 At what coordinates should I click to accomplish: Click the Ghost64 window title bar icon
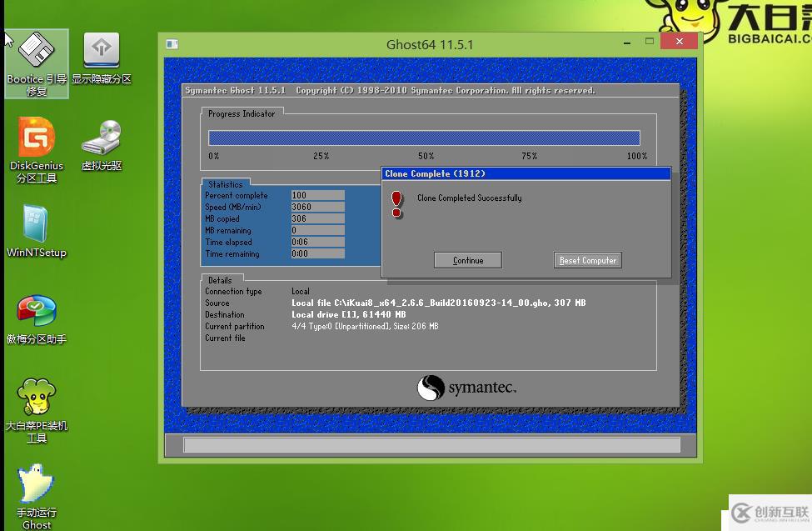(x=172, y=44)
